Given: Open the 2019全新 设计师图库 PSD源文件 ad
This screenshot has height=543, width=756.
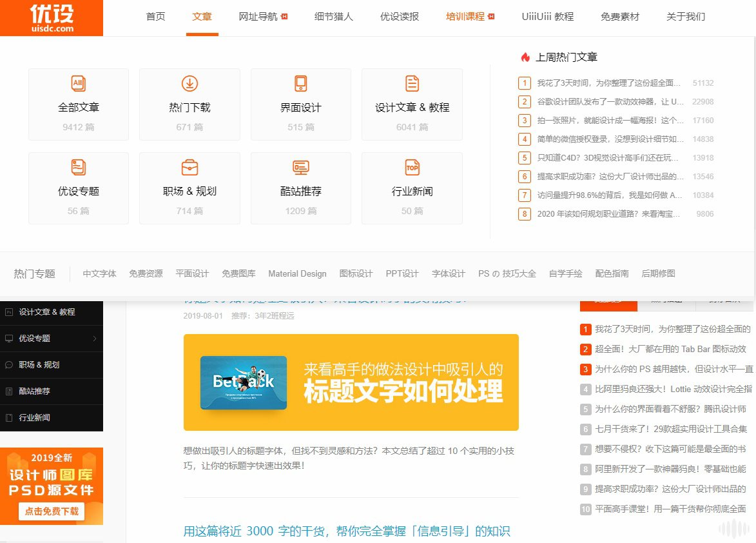Looking at the screenshot, I should (52, 486).
